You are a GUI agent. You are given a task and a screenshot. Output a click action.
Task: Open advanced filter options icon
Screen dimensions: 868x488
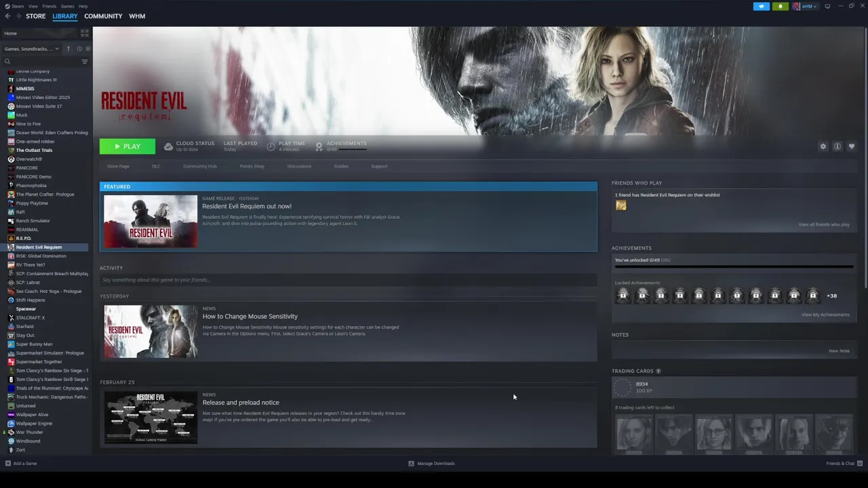pyautogui.click(x=85, y=62)
